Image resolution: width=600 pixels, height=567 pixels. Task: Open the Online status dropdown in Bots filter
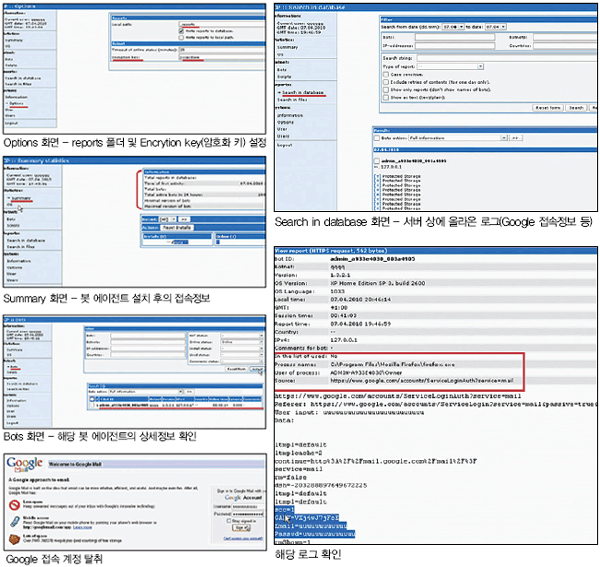coord(242,342)
